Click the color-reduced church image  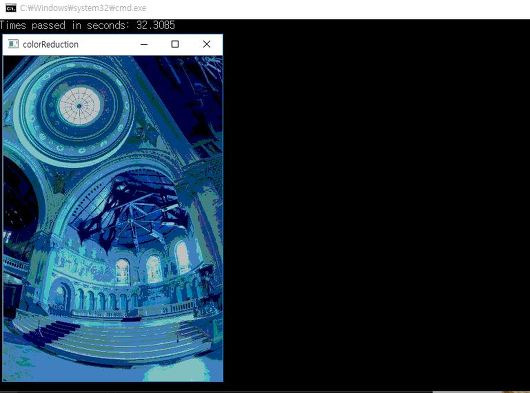point(113,219)
